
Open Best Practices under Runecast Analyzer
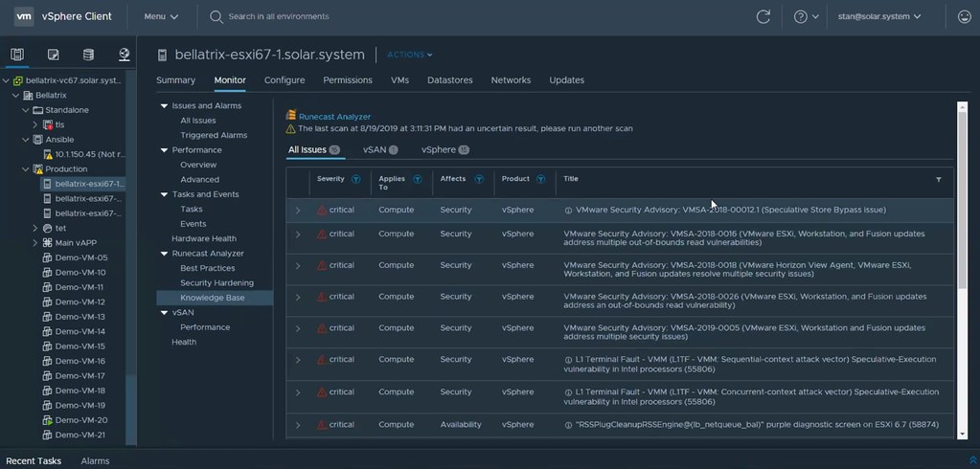(208, 268)
